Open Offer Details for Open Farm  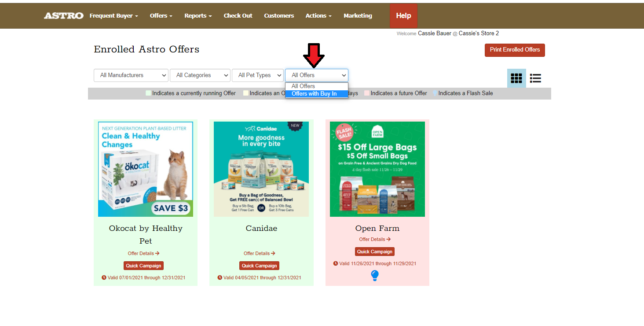375,239
